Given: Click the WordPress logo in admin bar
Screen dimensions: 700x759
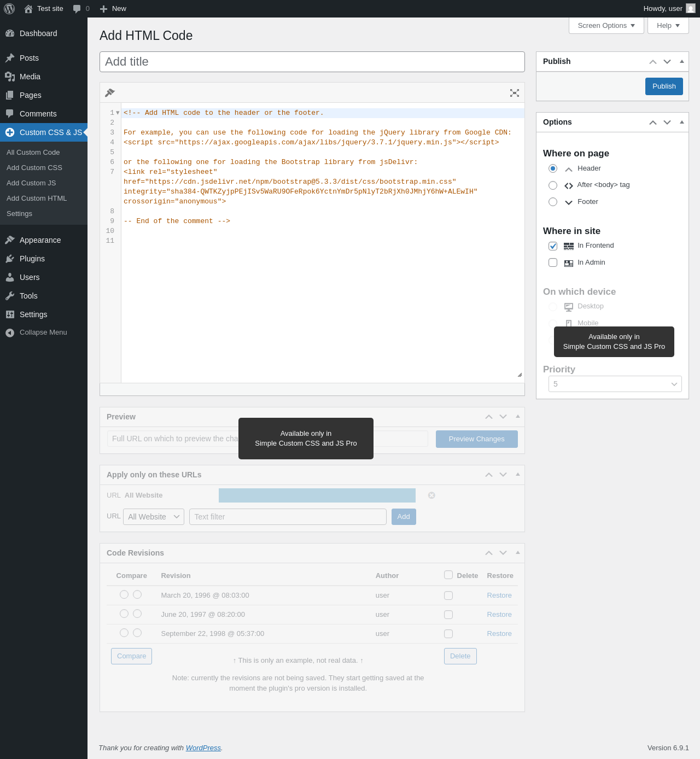Looking at the screenshot, I should pos(9,9).
